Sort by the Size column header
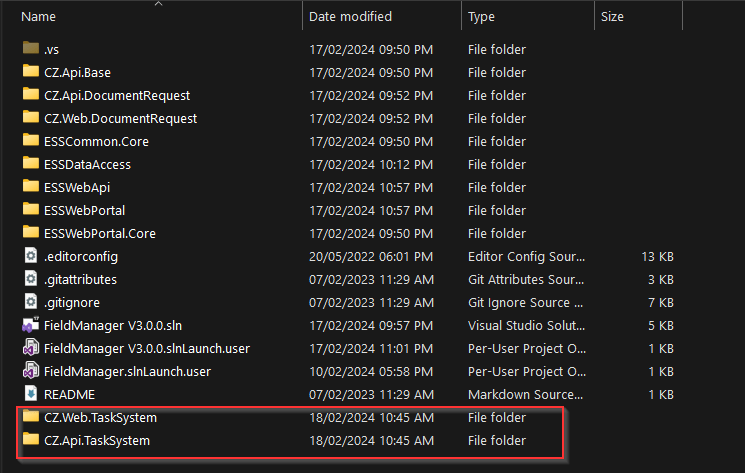Screen dimensions: 745x473 (x=612, y=17)
